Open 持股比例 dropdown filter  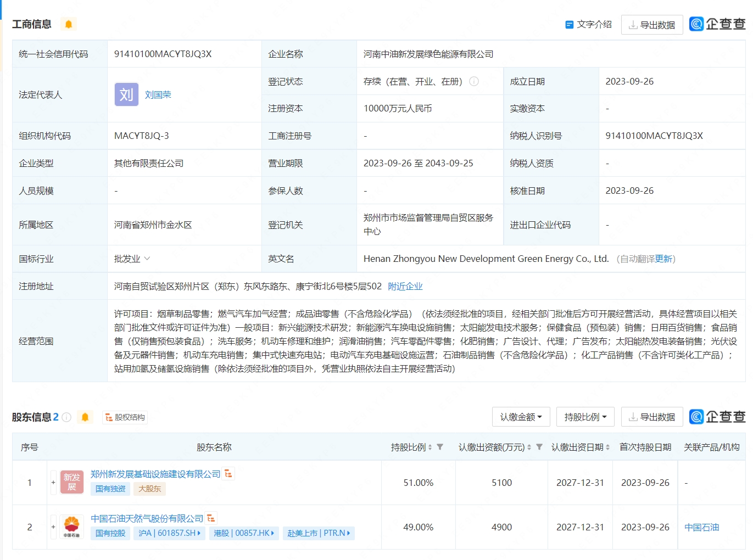point(585,417)
